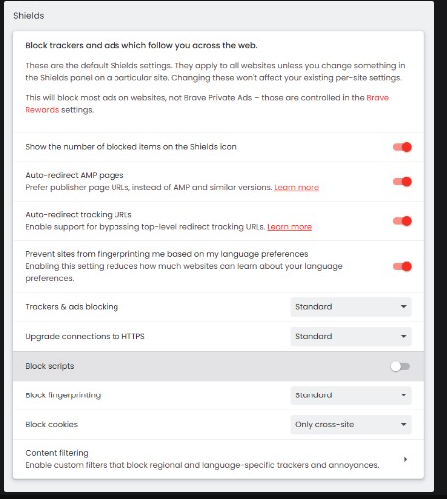Open the Trackers & ads blocking dropdown

click(351, 307)
